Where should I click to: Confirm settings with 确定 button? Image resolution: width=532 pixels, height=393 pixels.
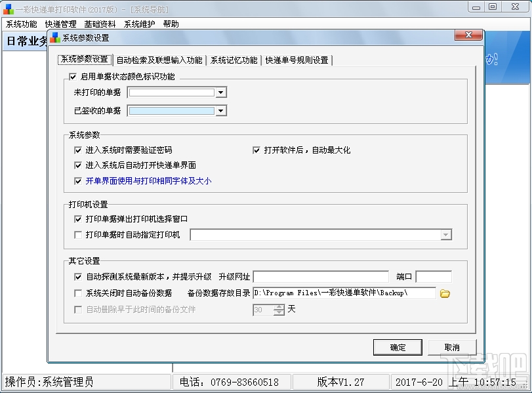click(x=398, y=348)
